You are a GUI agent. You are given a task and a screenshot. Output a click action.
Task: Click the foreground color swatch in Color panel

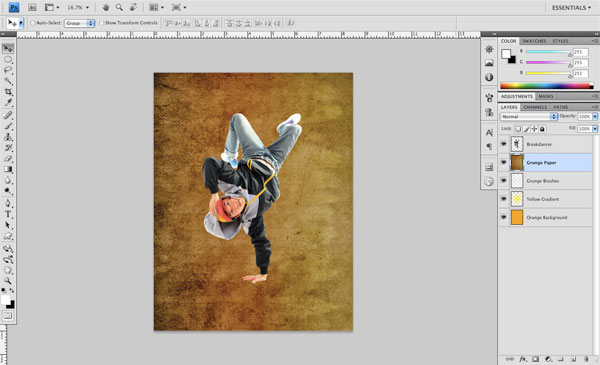point(506,53)
